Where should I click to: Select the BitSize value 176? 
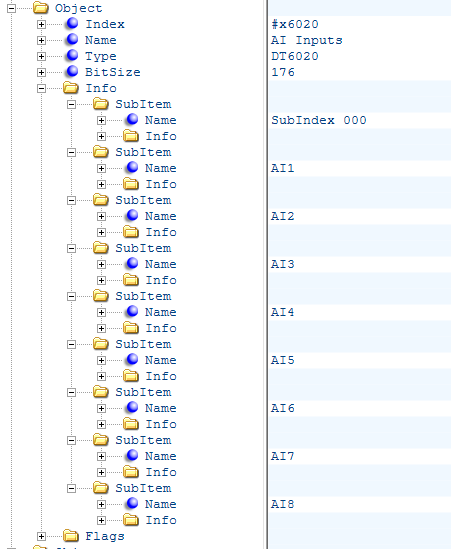(283, 72)
